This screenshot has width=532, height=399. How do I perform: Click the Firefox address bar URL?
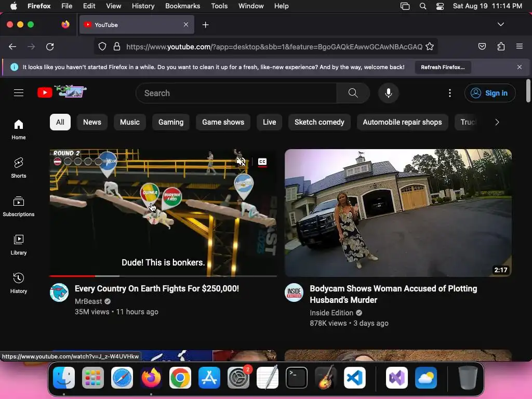[274, 46]
